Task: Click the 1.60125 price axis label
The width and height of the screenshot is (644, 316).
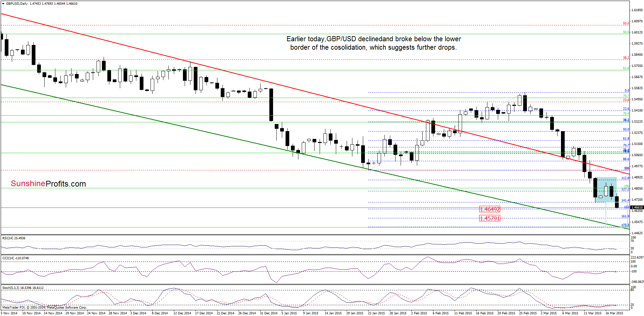Action: pyautogui.click(x=637, y=32)
